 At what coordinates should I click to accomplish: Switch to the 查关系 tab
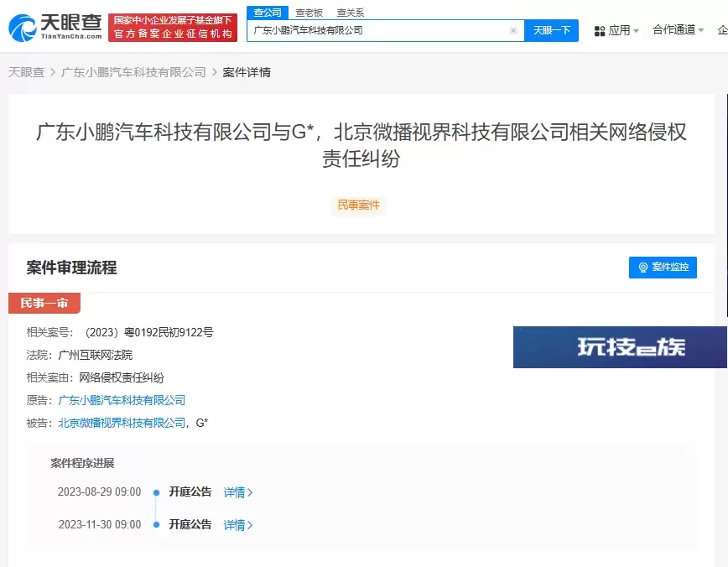(351, 13)
